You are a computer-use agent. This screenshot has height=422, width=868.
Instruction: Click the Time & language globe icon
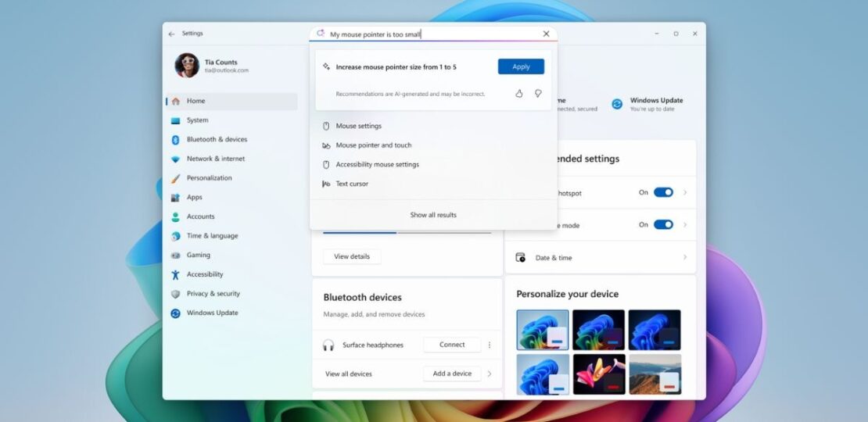[x=175, y=236]
